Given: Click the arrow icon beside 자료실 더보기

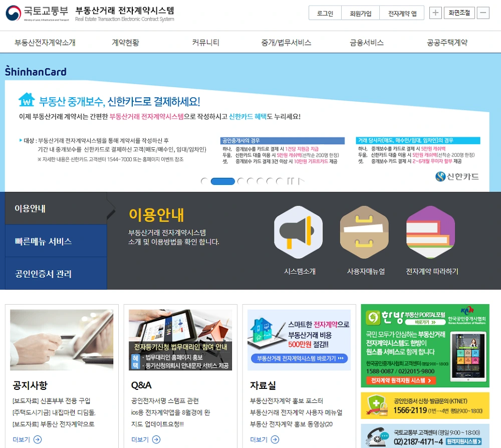Looking at the screenshot, I should [275, 439].
